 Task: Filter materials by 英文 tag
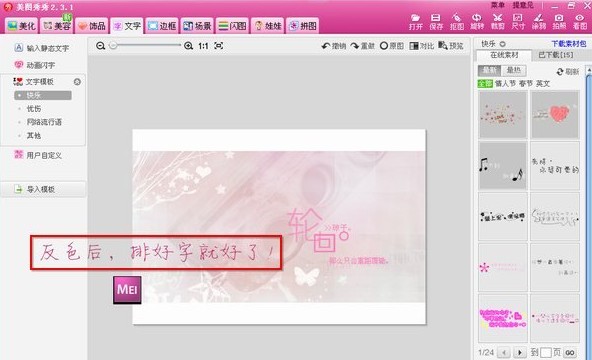pyautogui.click(x=543, y=83)
